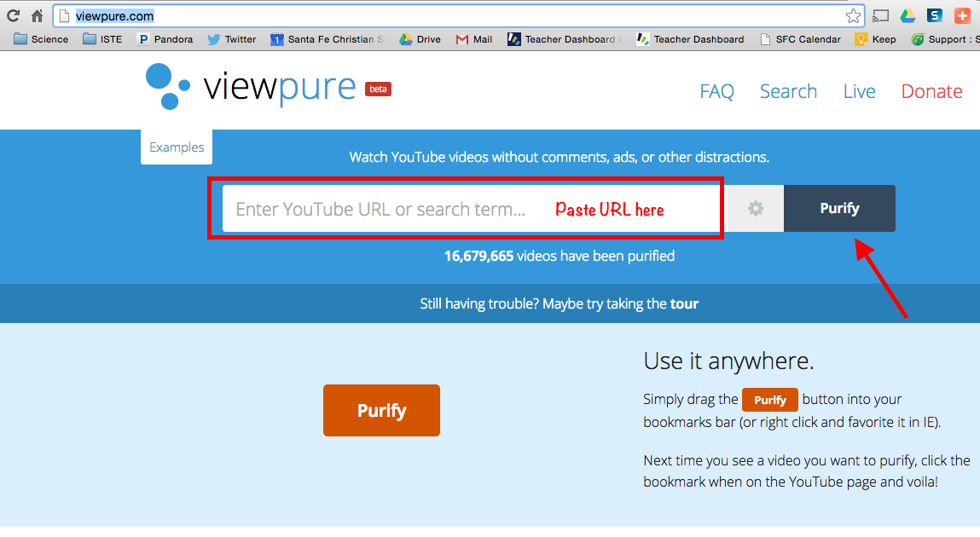Bookmark this page with the star icon
980x537 pixels.
pos(853,16)
